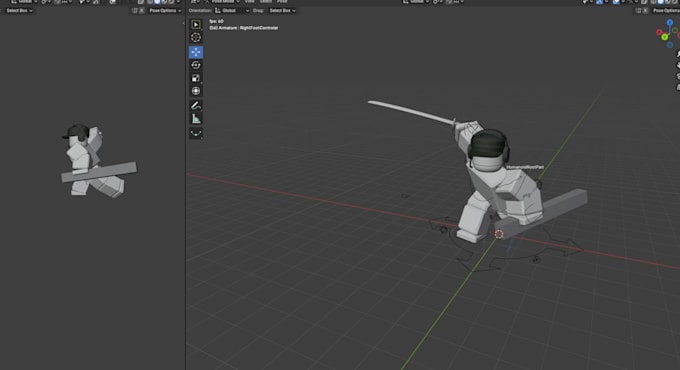This screenshot has width=680, height=370.
Task: Select the Rotate tool
Action: coord(196,65)
